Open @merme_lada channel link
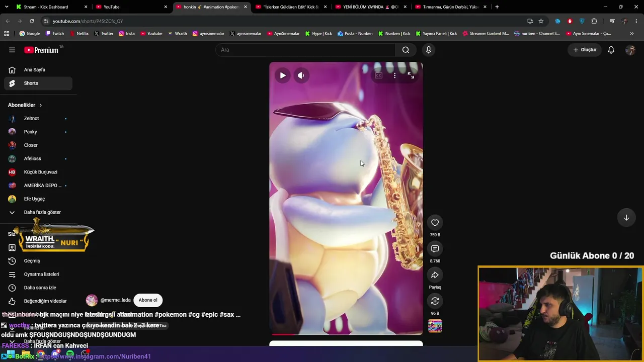The image size is (644, 362). [x=115, y=300]
